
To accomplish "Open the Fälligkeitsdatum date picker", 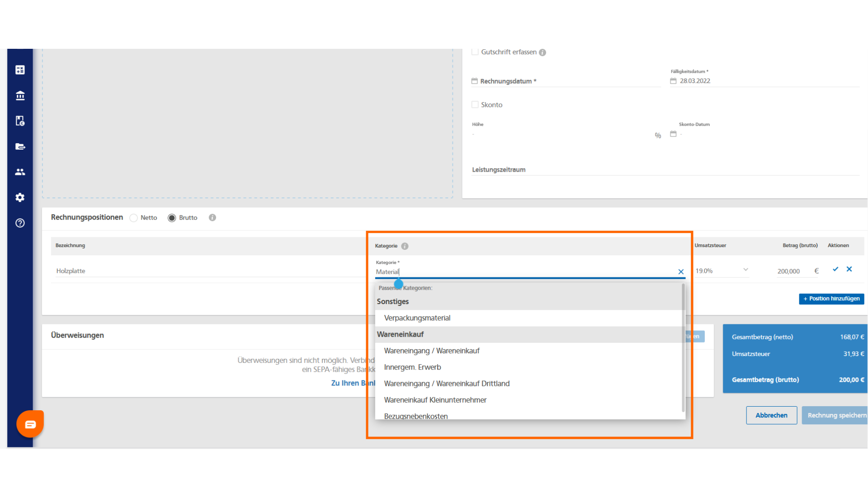I will point(673,81).
